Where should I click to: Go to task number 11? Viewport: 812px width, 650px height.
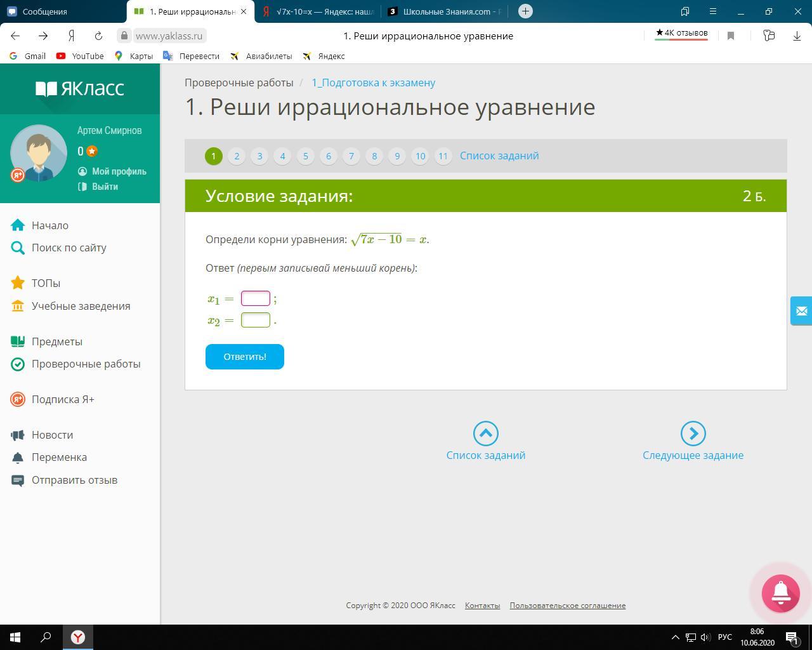443,156
